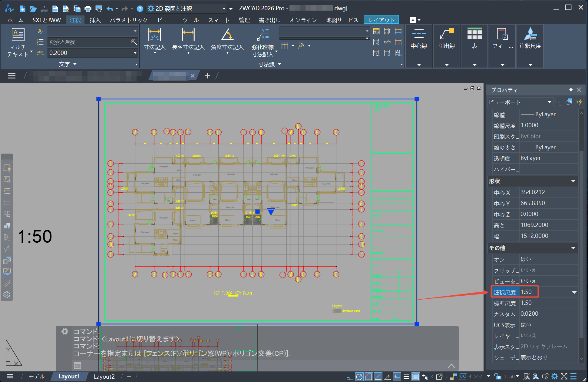
Task: Open the Layout2 tab
Action: coord(104,377)
